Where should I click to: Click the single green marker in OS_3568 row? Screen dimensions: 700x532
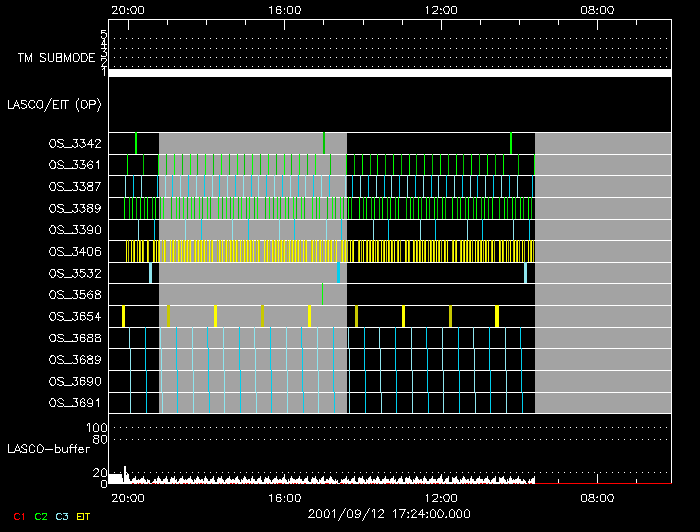322,294
